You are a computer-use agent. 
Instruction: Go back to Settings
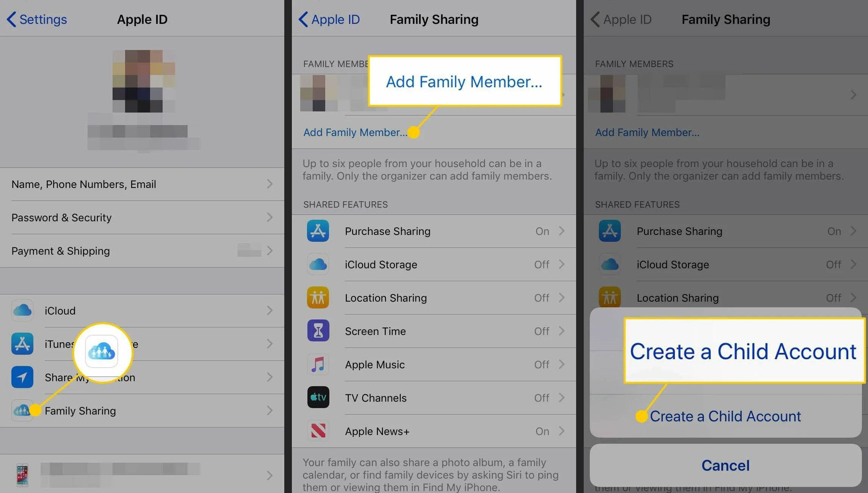pyautogui.click(x=37, y=19)
